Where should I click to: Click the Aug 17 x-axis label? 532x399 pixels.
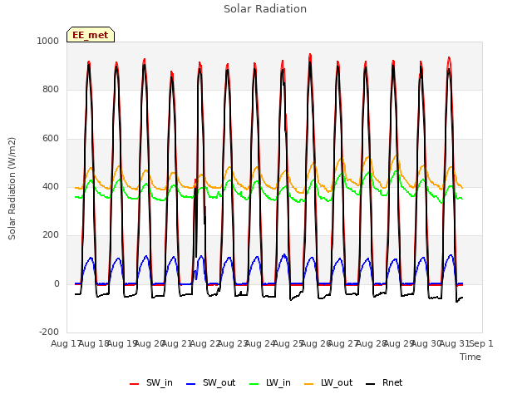[x=65, y=343]
